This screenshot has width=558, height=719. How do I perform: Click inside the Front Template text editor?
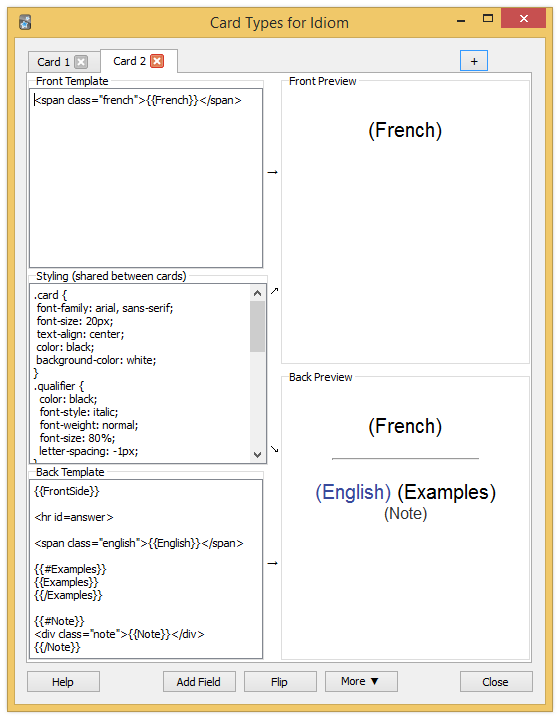coord(146,178)
